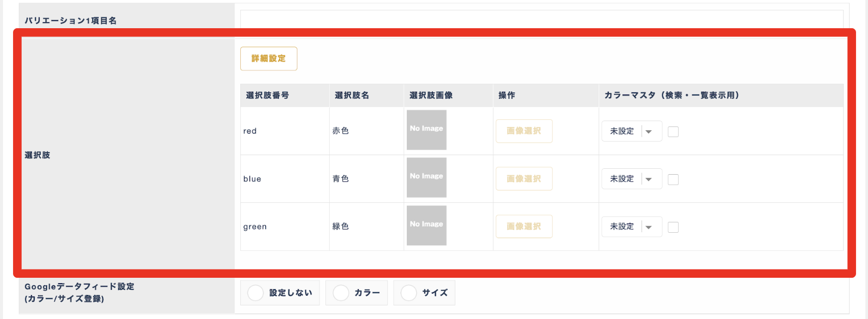
Task: Tick the checkbox in the blue row
Action: (x=673, y=180)
